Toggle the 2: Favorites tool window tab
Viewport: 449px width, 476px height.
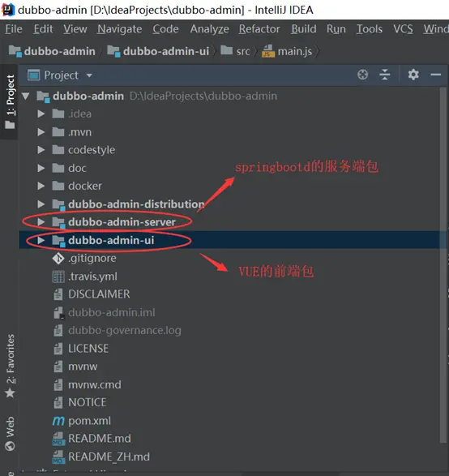10,366
